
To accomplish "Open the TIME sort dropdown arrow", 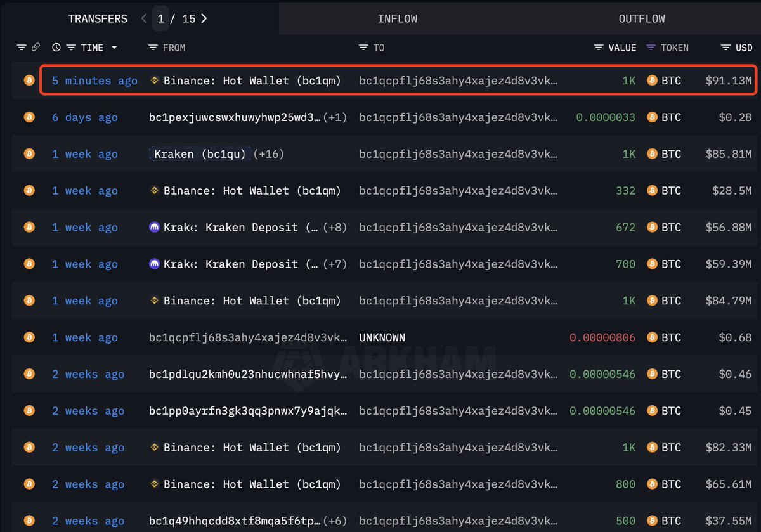I will pyautogui.click(x=114, y=47).
